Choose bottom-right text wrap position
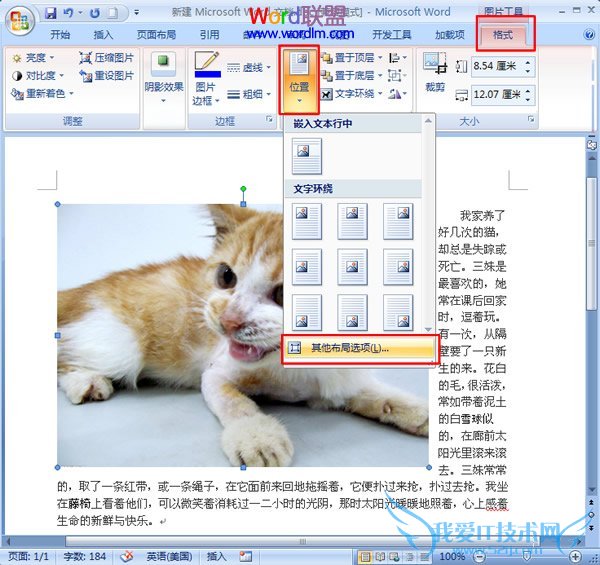The width and height of the screenshot is (600, 565). coord(398,313)
